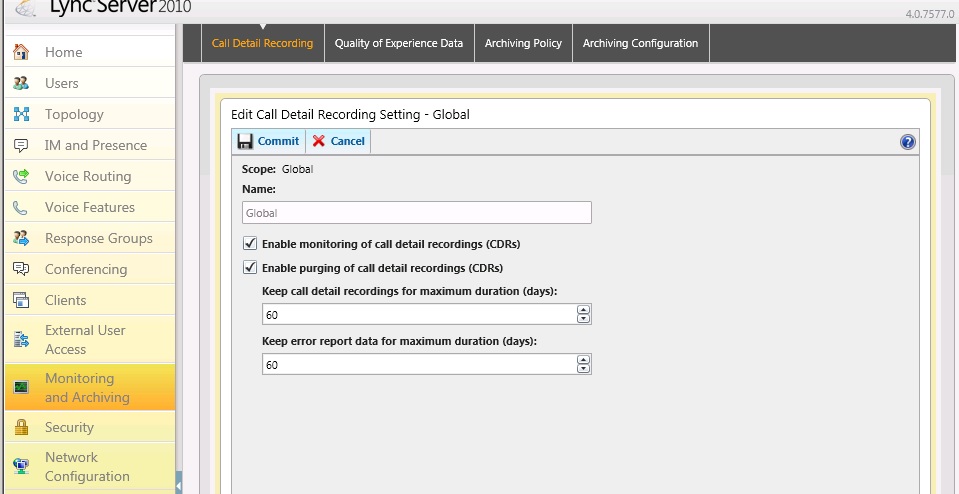Viewport: 959px width, 494px height.
Task: Click the Monitoring and Archiving monitor icon
Action: tap(21, 388)
